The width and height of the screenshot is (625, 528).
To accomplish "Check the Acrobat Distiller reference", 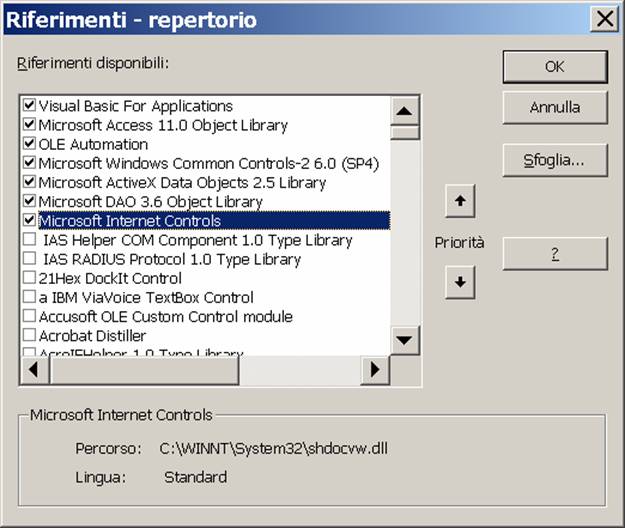I will (29, 336).
